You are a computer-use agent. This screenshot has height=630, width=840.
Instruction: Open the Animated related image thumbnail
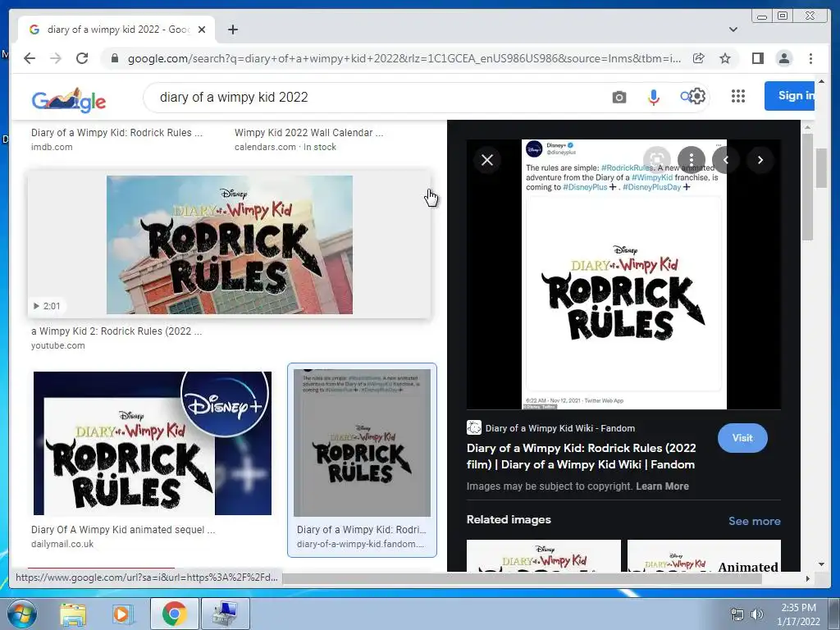point(704,555)
